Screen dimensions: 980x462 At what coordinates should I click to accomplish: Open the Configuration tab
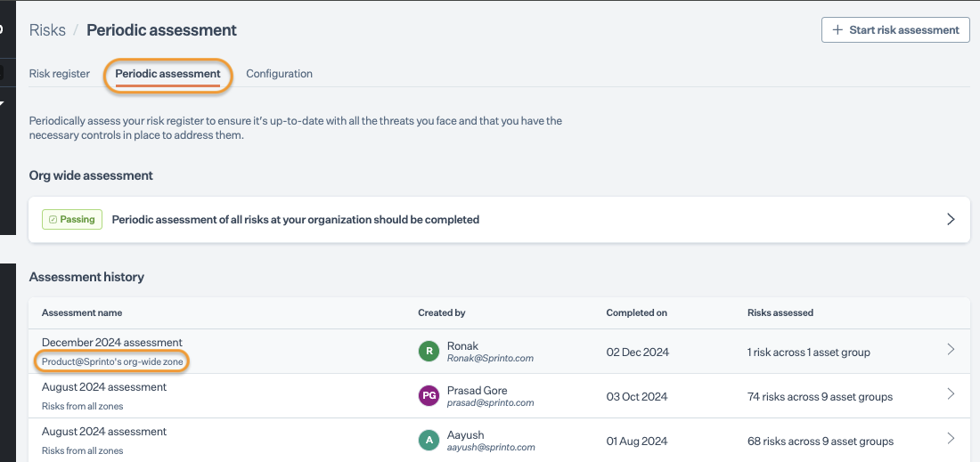click(x=279, y=74)
